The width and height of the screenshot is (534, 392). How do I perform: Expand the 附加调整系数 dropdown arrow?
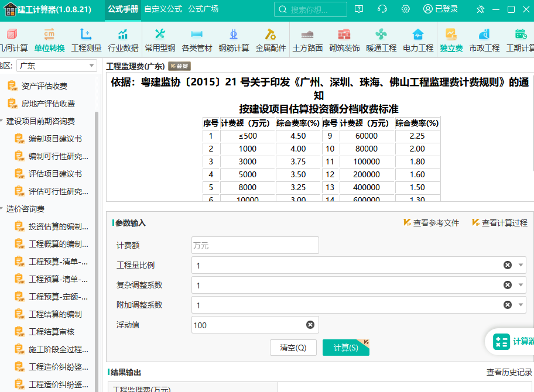tap(521, 305)
